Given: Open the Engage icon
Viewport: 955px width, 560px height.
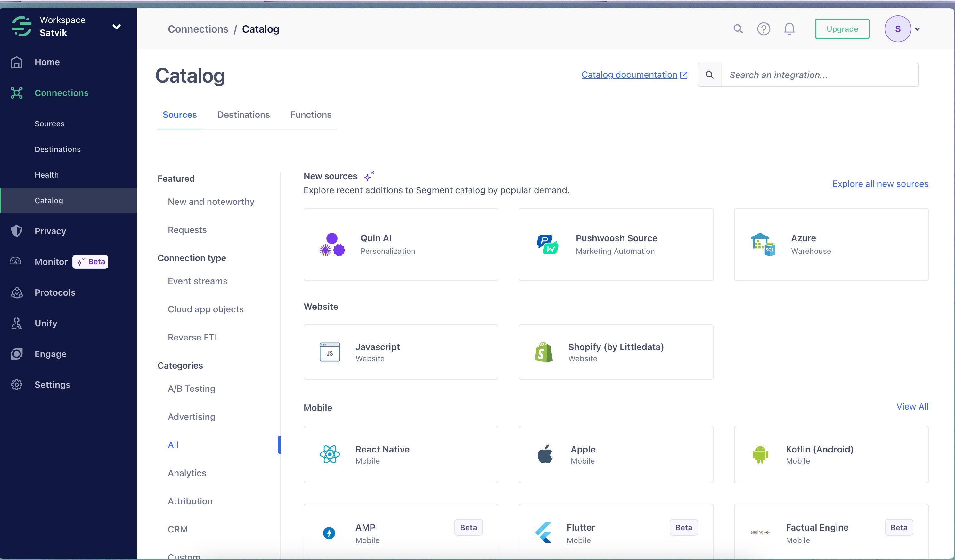Looking at the screenshot, I should (17, 354).
